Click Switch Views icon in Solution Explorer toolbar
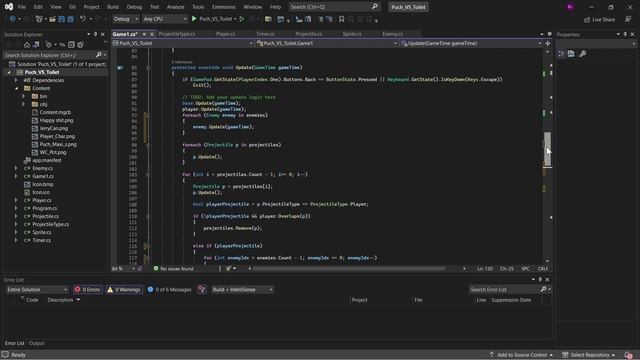Viewport: 640px width, 360px height. click(36, 44)
